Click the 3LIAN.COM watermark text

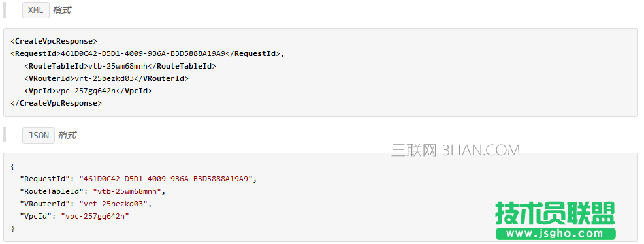pyautogui.click(x=481, y=151)
